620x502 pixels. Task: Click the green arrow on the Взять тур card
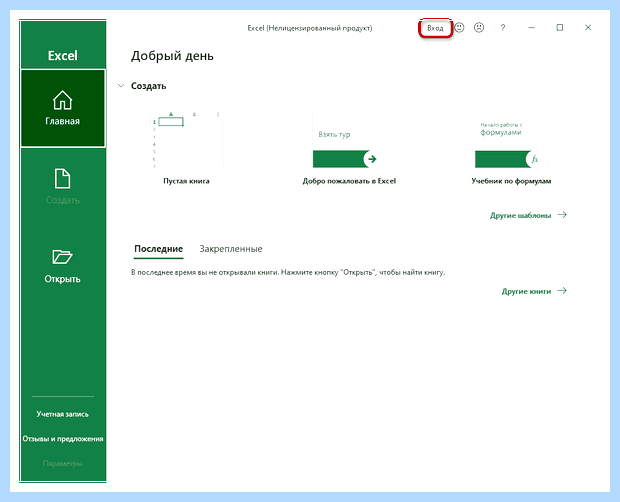371,159
